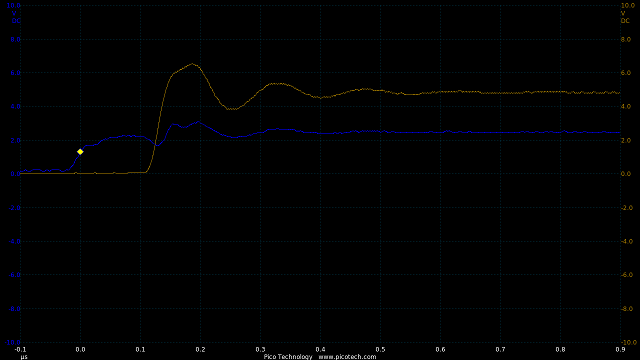Click the Pico Technology text
640x360 pixels.
pos(288,357)
